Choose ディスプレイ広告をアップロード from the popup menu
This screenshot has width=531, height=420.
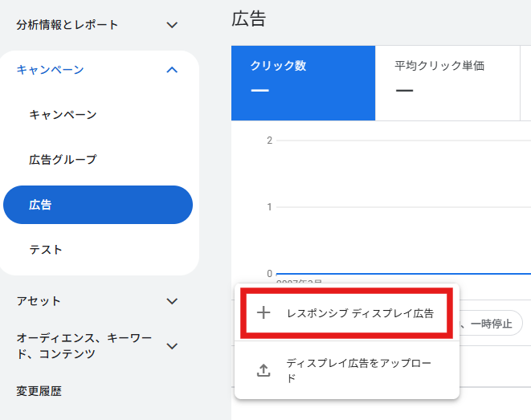click(x=359, y=370)
